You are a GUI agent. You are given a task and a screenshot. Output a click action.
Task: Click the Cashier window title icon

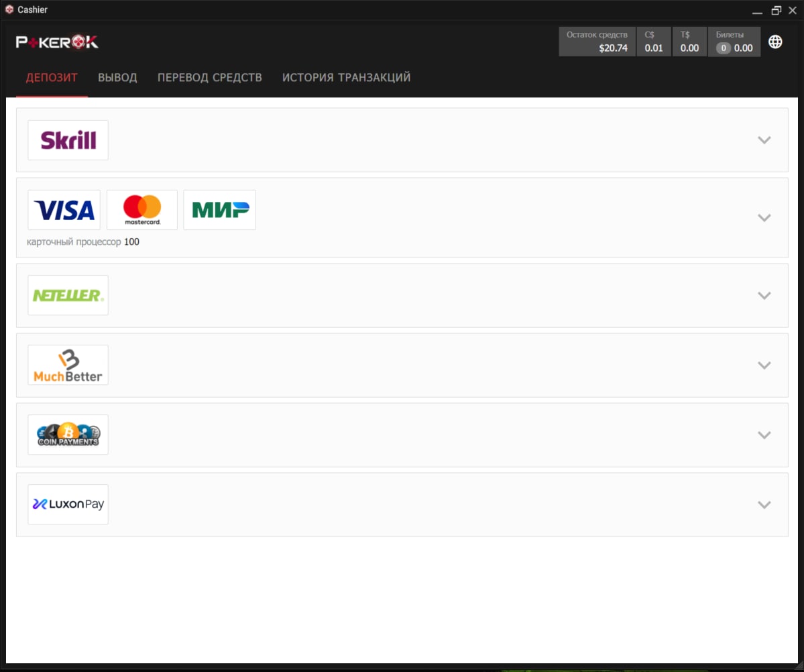[x=9, y=9]
